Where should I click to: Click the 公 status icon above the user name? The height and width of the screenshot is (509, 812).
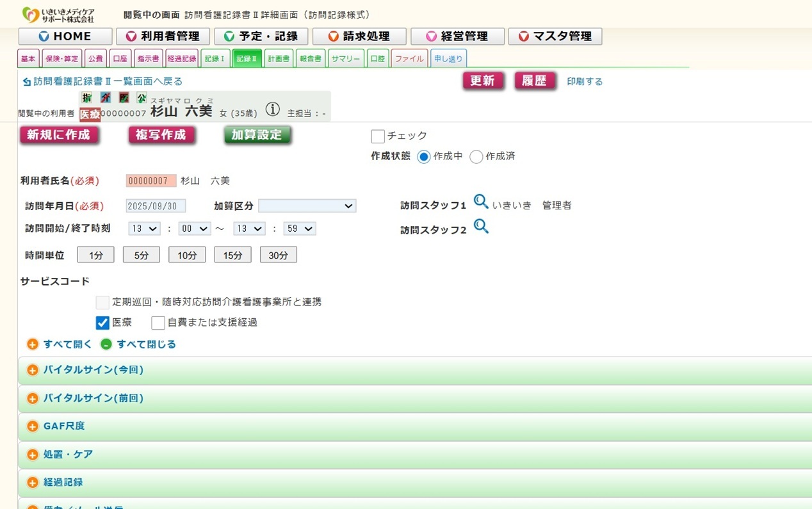(142, 98)
